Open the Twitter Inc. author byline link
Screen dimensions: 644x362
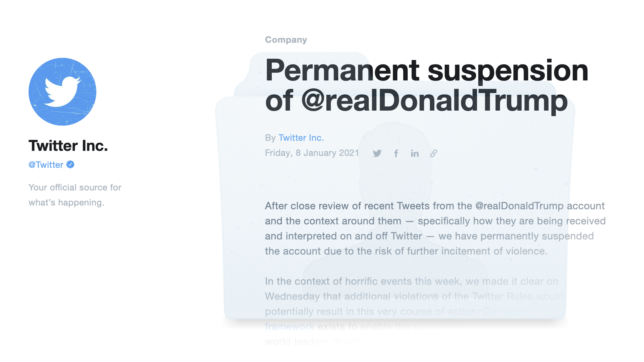click(x=301, y=138)
